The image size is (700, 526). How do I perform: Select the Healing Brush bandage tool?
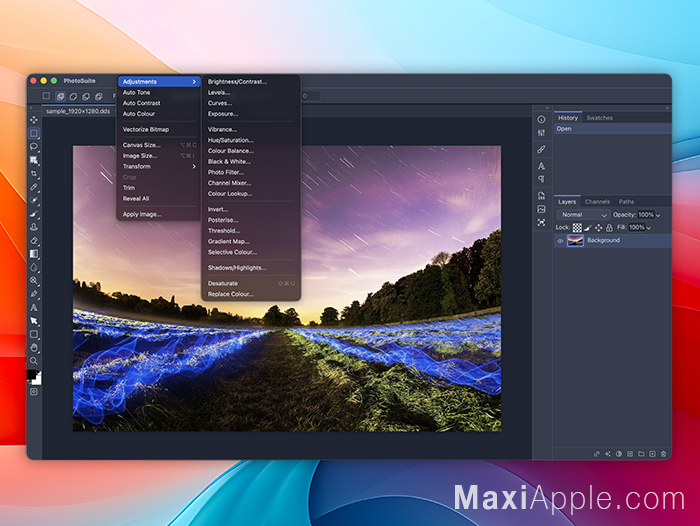pos(34,200)
